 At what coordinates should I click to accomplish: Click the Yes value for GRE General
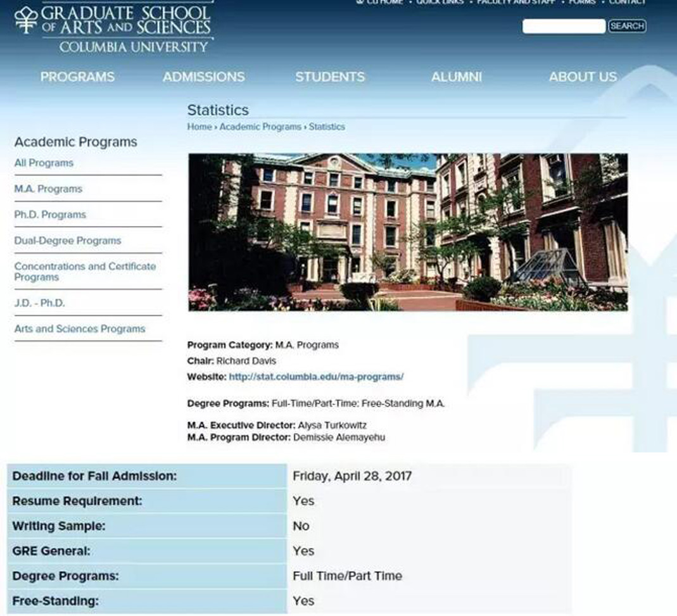tap(303, 551)
